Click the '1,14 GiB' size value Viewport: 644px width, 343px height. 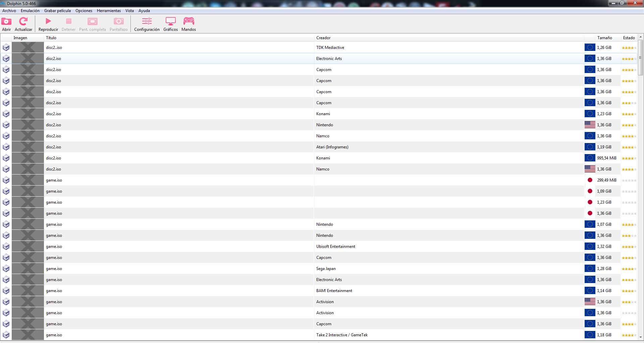604,291
